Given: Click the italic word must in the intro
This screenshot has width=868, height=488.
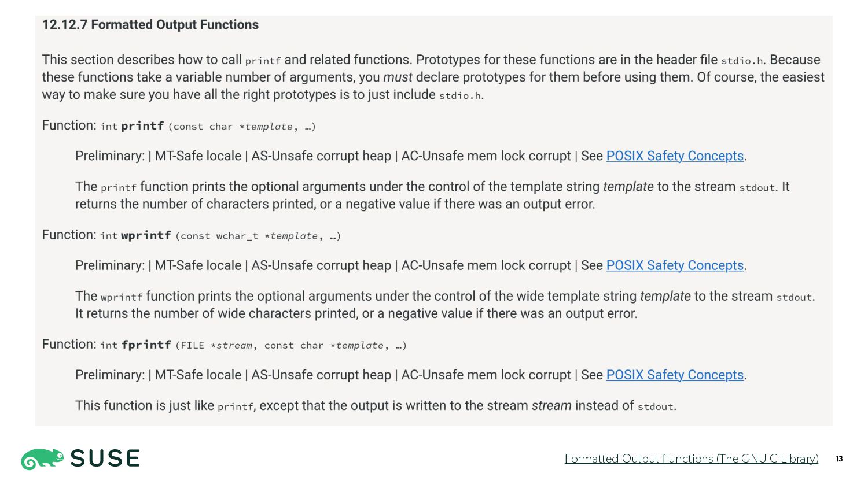Looking at the screenshot, I should pyautogui.click(x=398, y=77).
